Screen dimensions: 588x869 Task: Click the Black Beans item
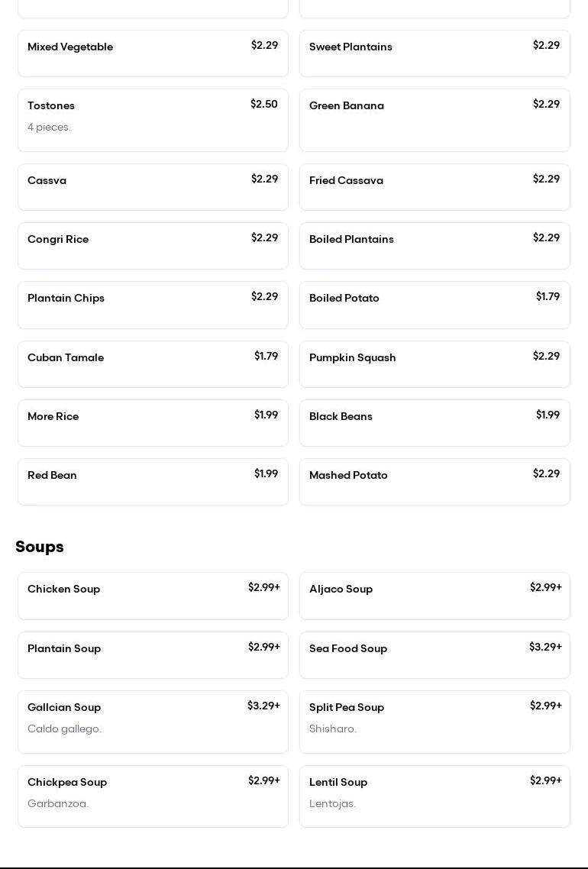(435, 423)
